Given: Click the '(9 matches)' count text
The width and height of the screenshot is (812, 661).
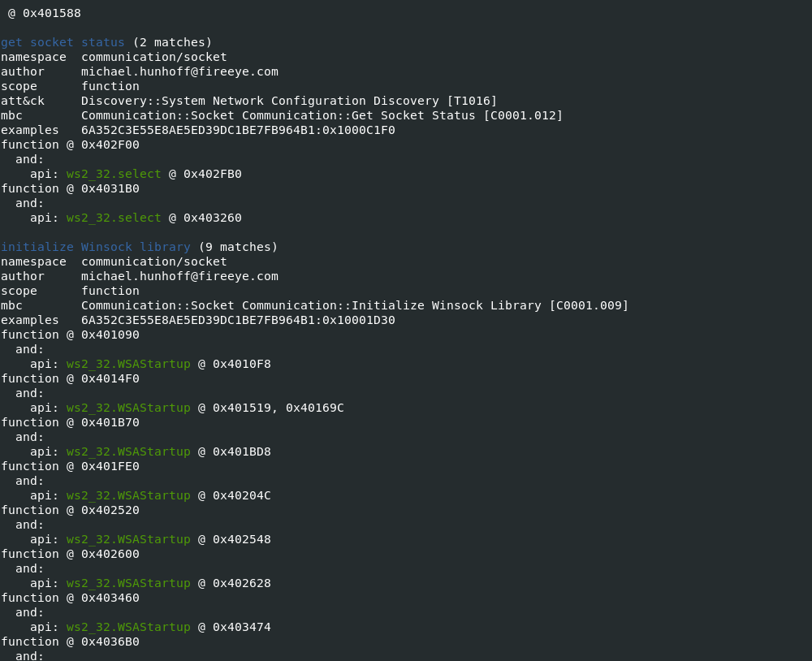Looking at the screenshot, I should click(238, 247).
